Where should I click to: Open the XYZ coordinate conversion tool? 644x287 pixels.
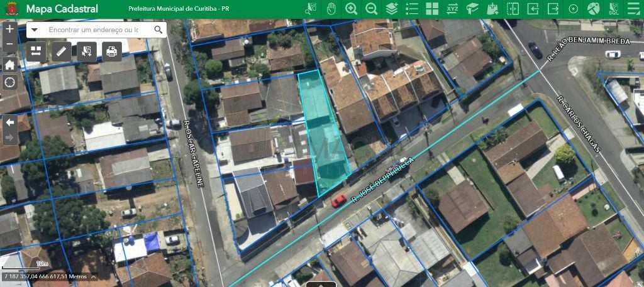(452, 9)
